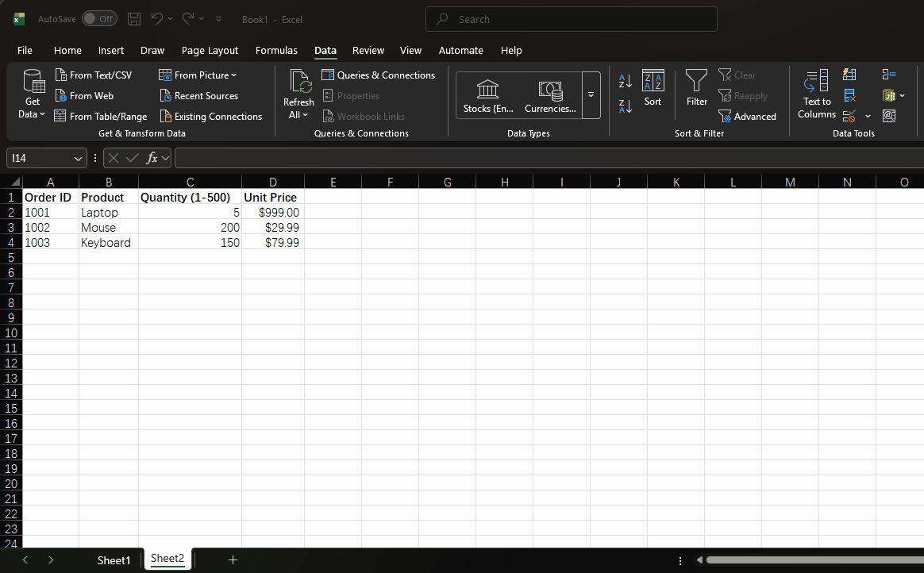Click Refresh All

coord(298,95)
